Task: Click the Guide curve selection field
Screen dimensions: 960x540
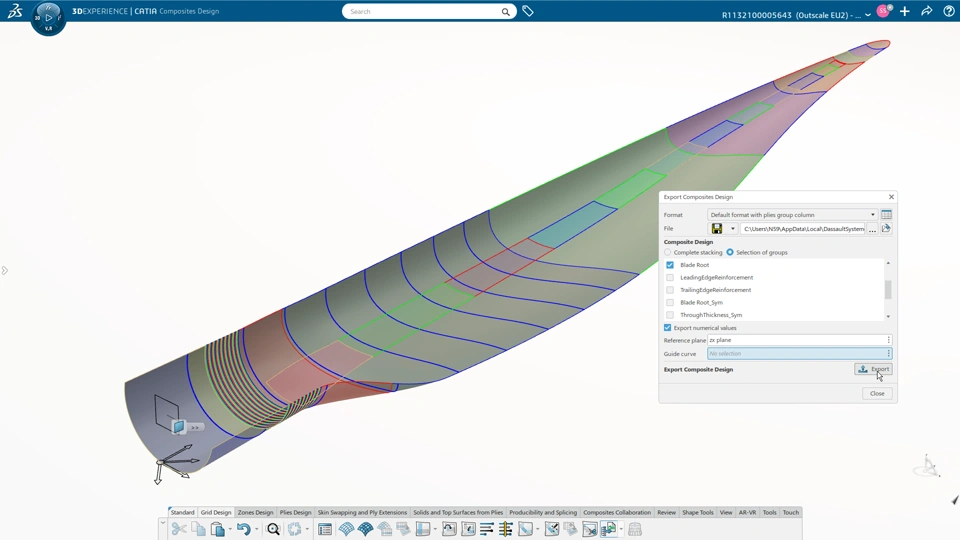Action: click(x=796, y=354)
